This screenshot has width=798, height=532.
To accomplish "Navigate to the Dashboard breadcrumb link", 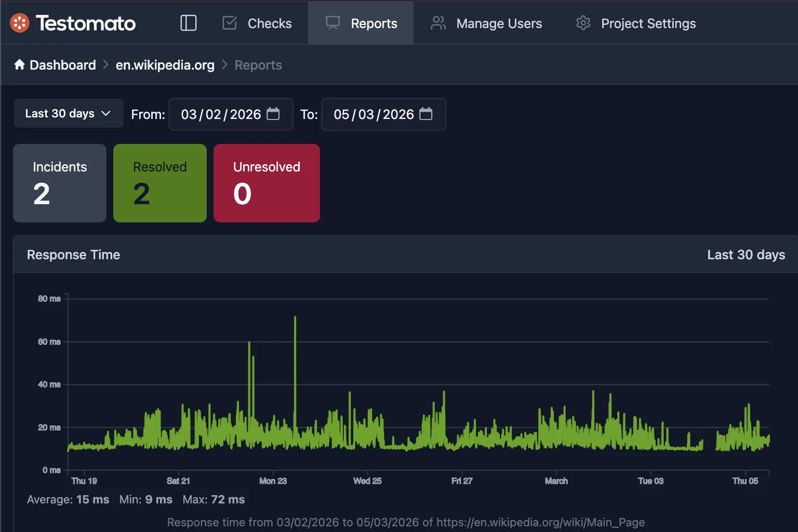I will pyautogui.click(x=63, y=64).
